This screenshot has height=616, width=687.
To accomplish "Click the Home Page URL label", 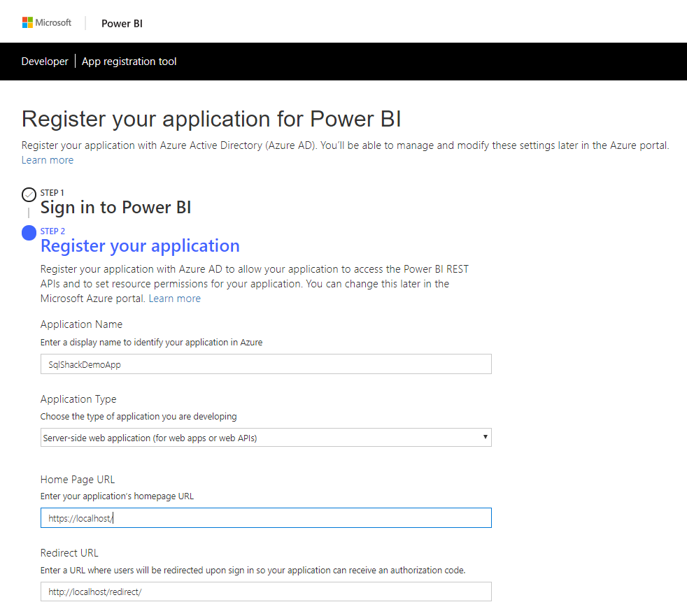I will [78, 480].
